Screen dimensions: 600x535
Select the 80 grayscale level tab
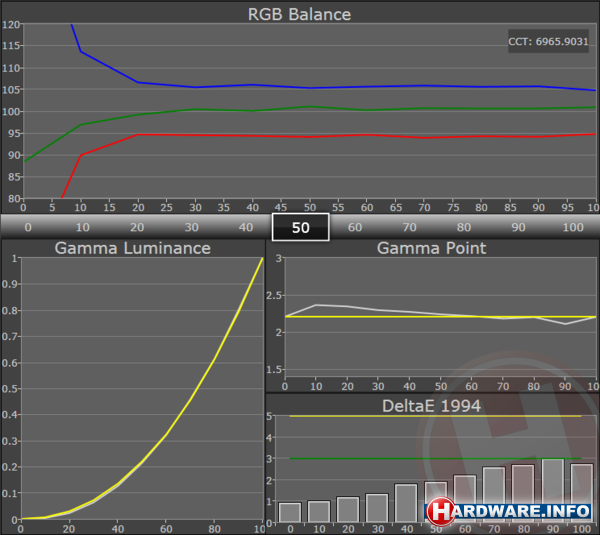(x=464, y=227)
